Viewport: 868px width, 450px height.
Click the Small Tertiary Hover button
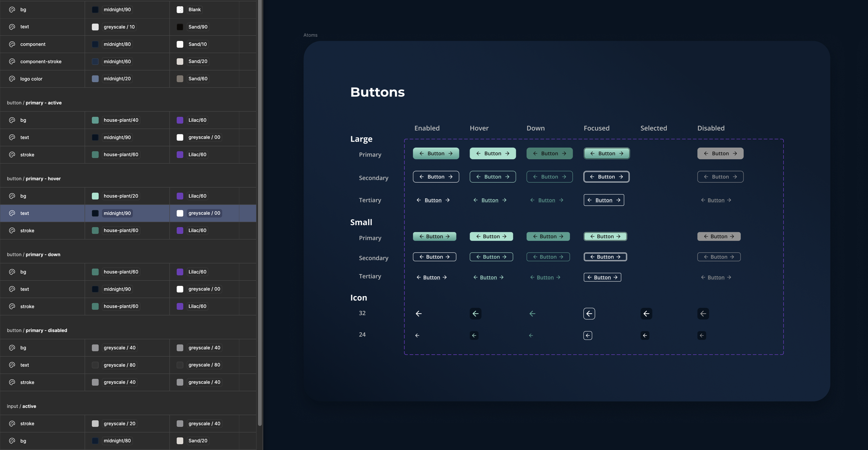click(x=488, y=277)
